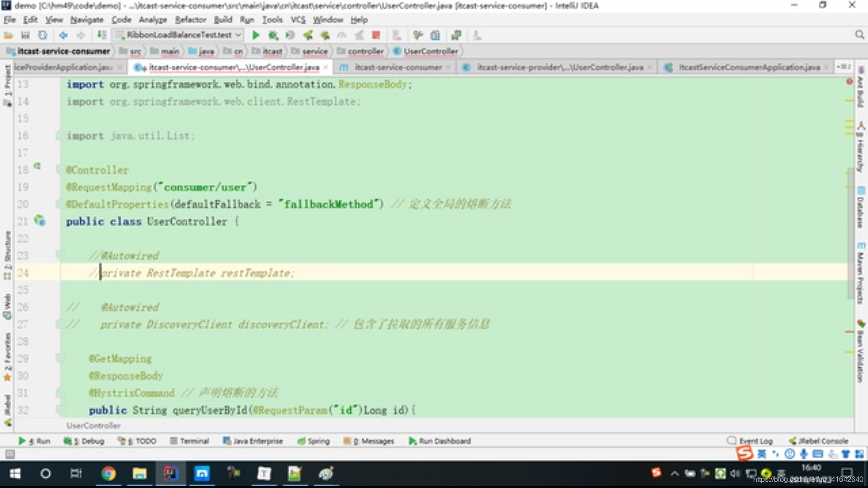Open the Run tool window
868x488 pixels.
tap(34, 441)
